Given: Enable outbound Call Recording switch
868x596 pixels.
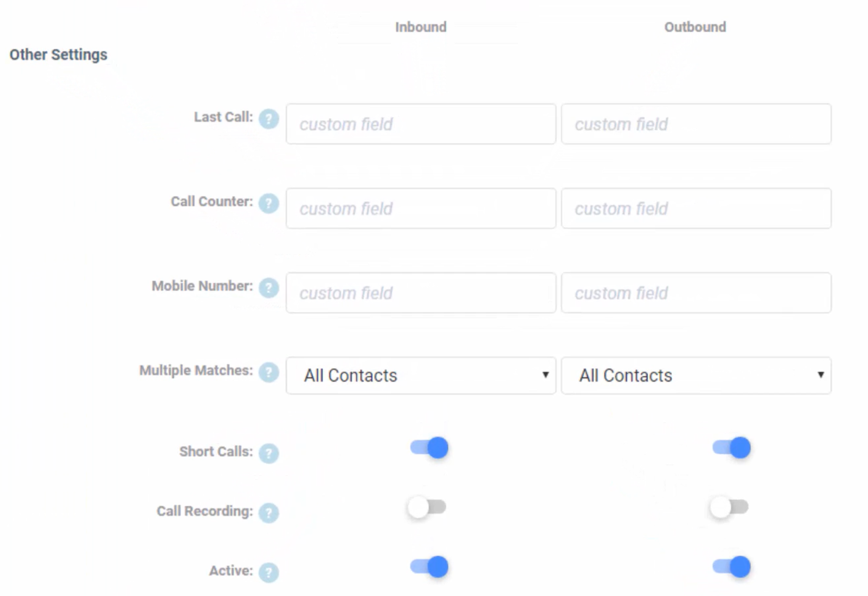Looking at the screenshot, I should [729, 507].
